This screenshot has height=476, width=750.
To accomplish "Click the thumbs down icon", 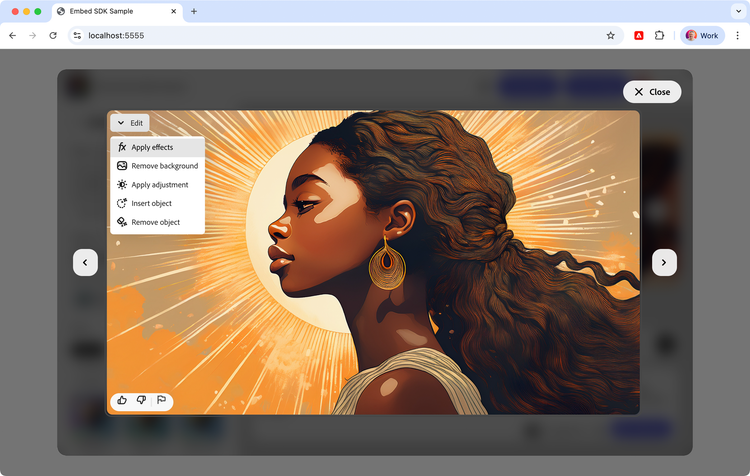I will point(141,400).
